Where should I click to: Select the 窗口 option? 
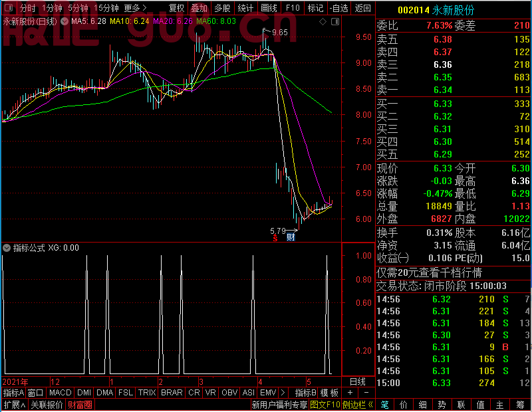click(36, 393)
